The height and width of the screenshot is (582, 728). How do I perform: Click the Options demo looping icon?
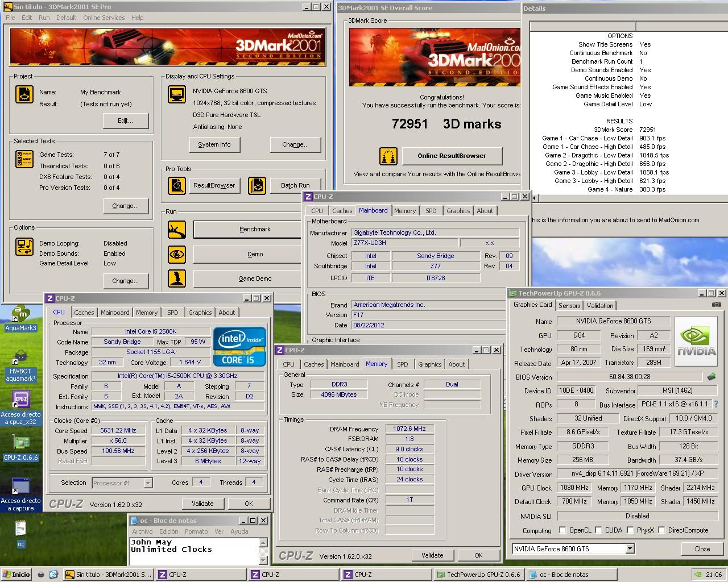tap(24, 247)
